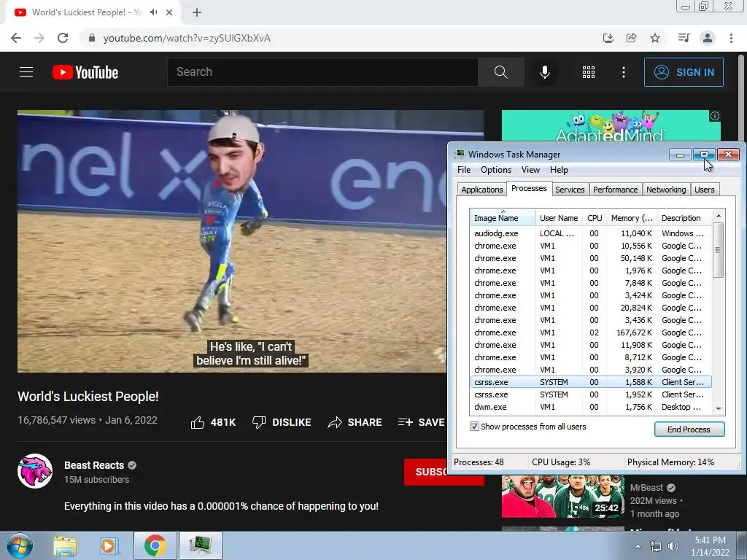Share the video using Share arrow

(355, 422)
